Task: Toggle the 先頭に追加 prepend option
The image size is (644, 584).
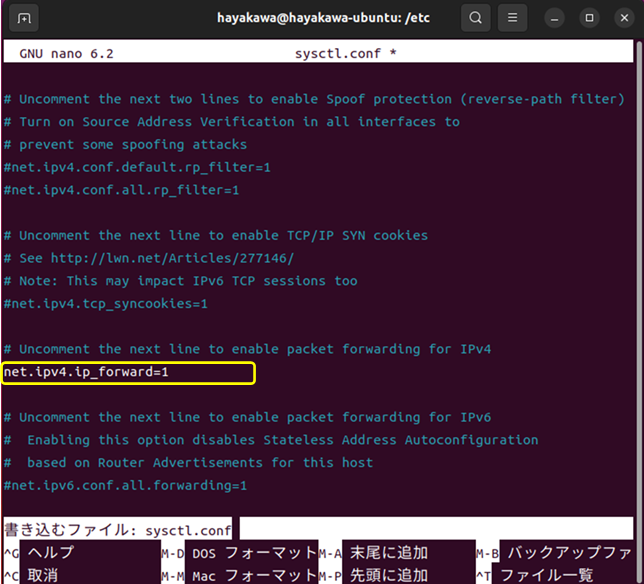Action: point(390,575)
